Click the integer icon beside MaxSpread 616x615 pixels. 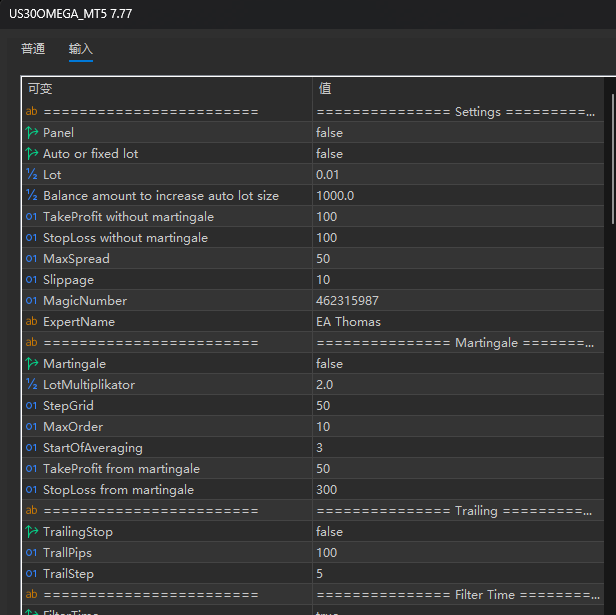(x=31, y=259)
